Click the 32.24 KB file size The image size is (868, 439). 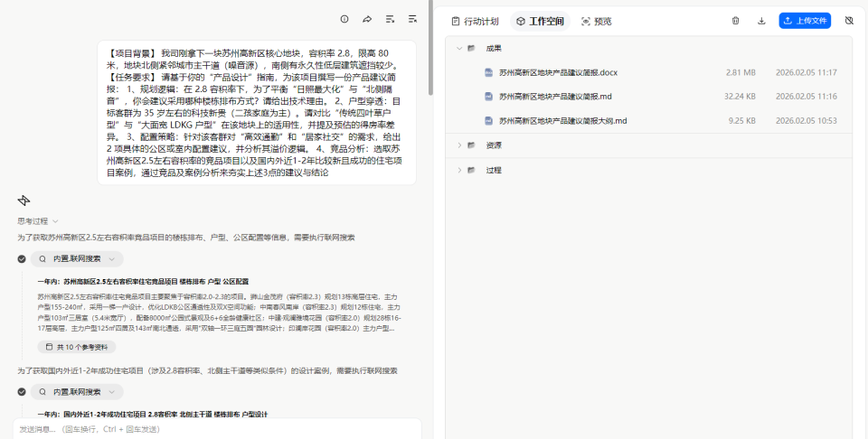point(740,97)
